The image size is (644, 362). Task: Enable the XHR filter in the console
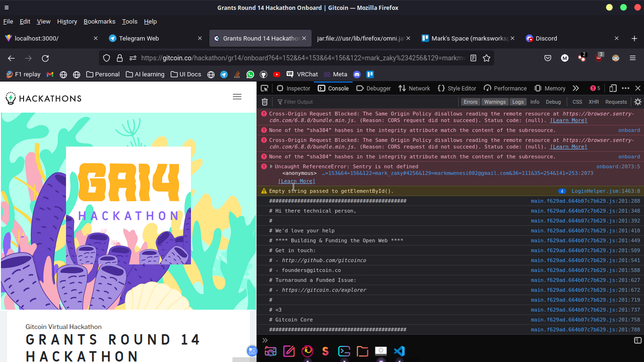[x=594, y=102]
